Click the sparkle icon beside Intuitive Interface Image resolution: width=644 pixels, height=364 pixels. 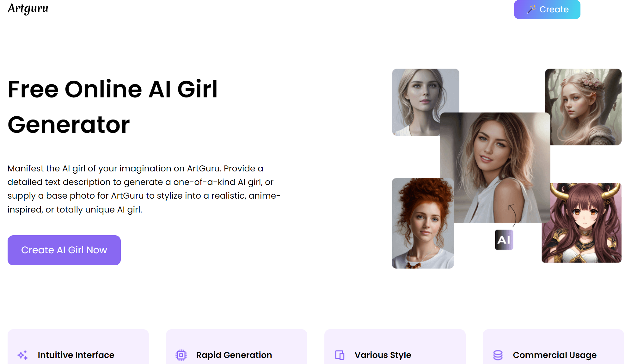[22, 355]
